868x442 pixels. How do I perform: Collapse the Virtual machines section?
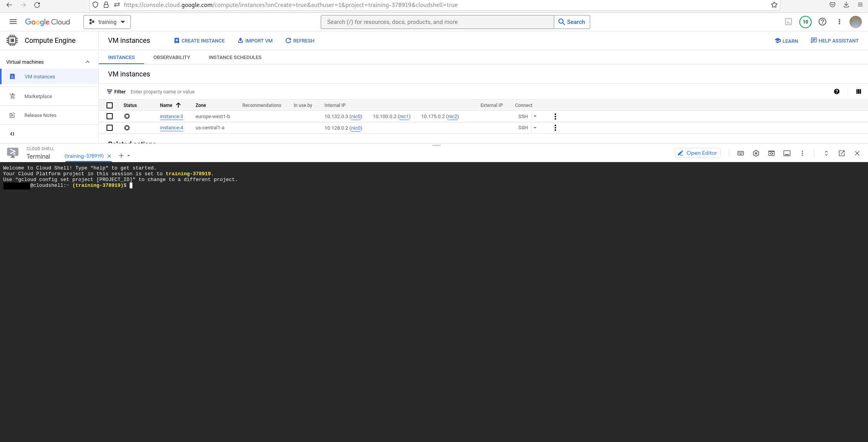[88, 61]
